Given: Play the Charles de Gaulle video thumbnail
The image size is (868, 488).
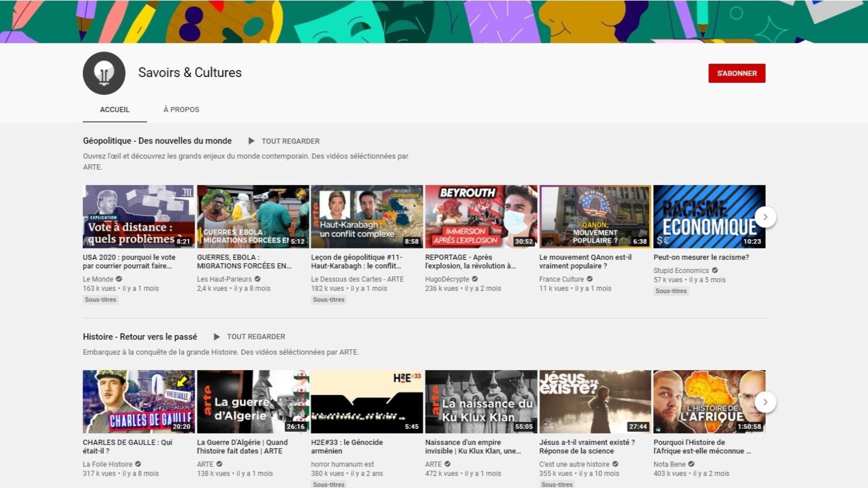Looking at the screenshot, I should (138, 401).
